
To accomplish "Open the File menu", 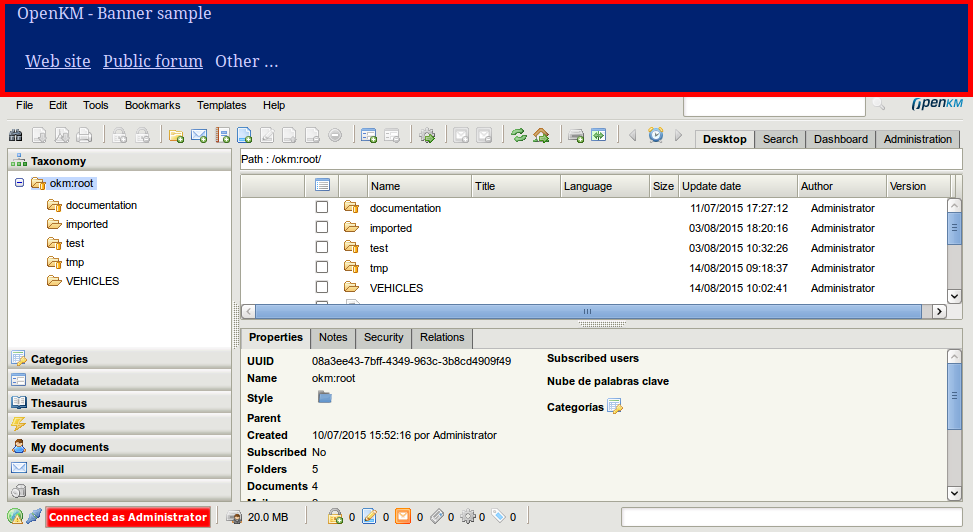I will click(24, 105).
